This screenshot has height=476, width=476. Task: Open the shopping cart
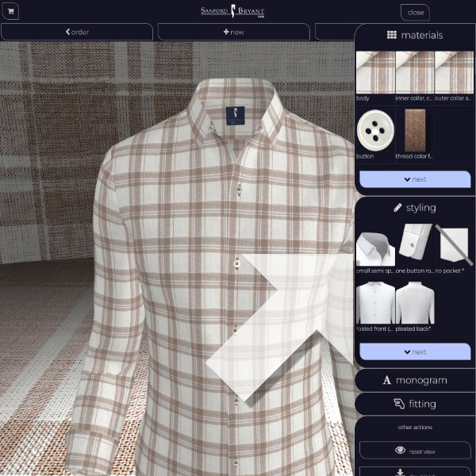(x=11, y=12)
